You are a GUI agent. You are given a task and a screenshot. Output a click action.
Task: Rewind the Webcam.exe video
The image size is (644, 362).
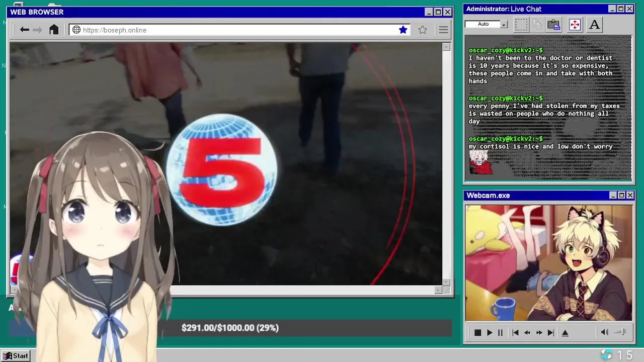[527, 332]
